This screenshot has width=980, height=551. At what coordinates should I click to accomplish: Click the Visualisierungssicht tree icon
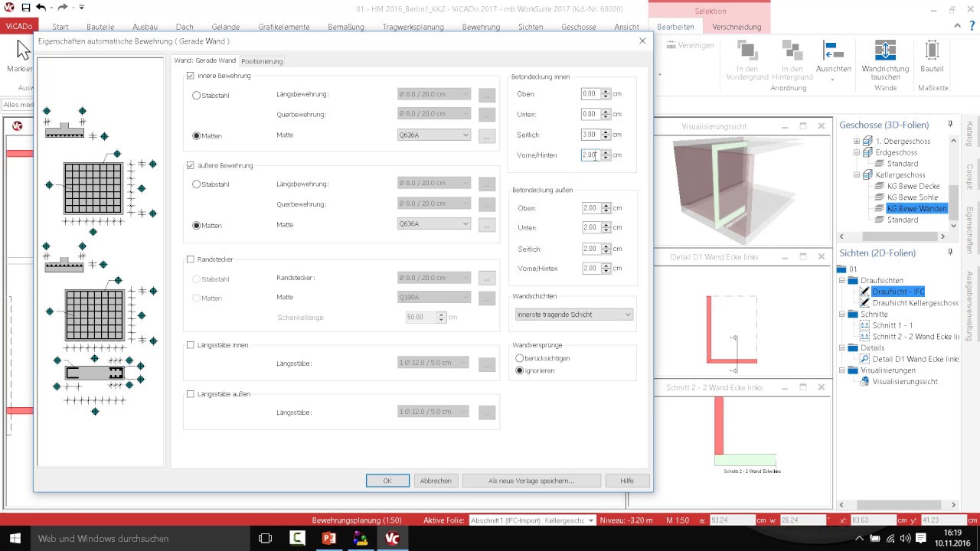pos(865,381)
